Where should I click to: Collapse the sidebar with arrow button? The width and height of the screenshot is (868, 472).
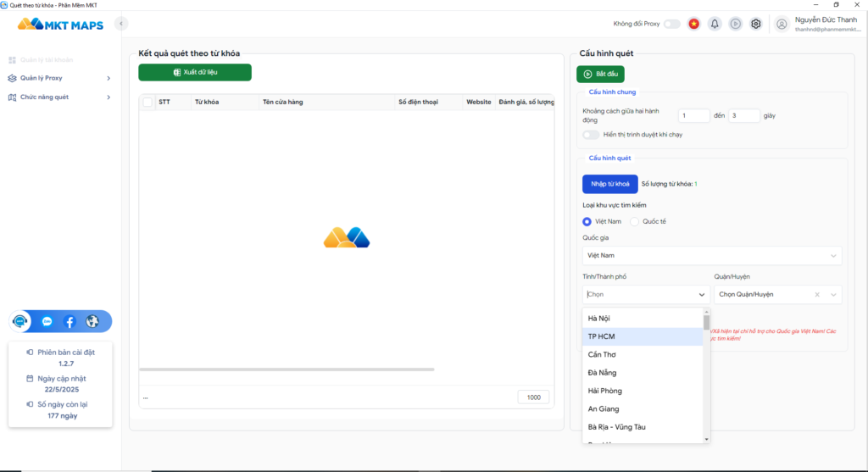(122, 24)
